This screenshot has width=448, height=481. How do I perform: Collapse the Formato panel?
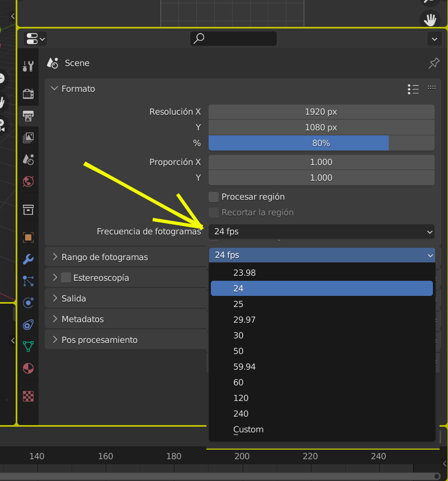tap(54, 88)
